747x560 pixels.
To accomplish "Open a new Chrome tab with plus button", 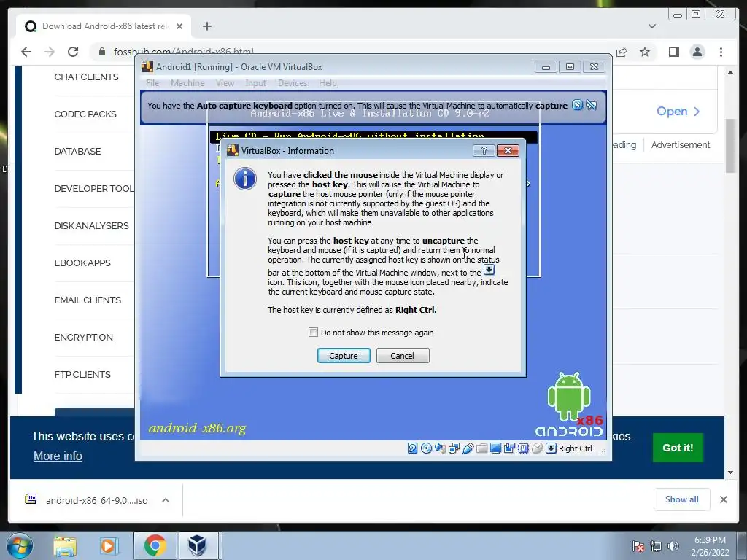I will click(x=206, y=26).
